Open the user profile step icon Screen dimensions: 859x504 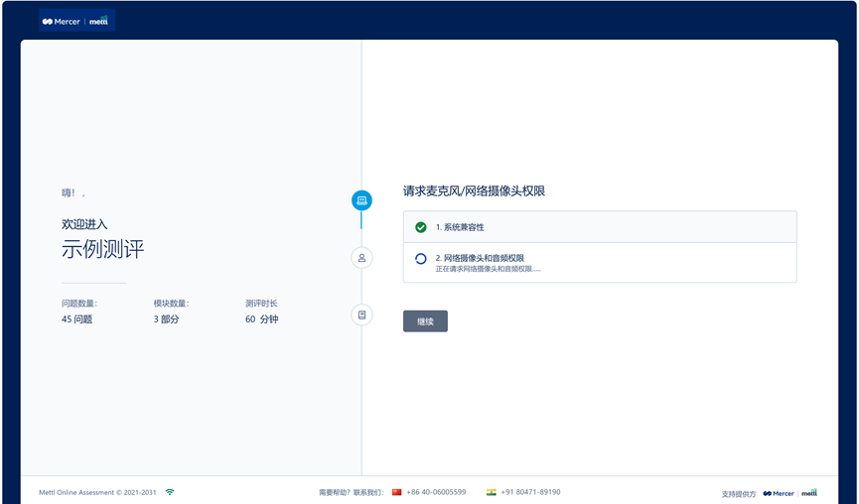point(361,258)
